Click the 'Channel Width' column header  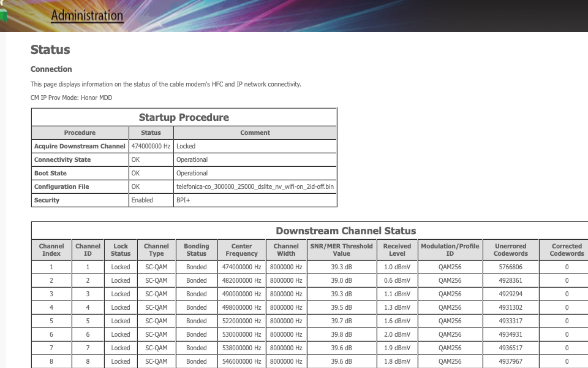tap(286, 250)
